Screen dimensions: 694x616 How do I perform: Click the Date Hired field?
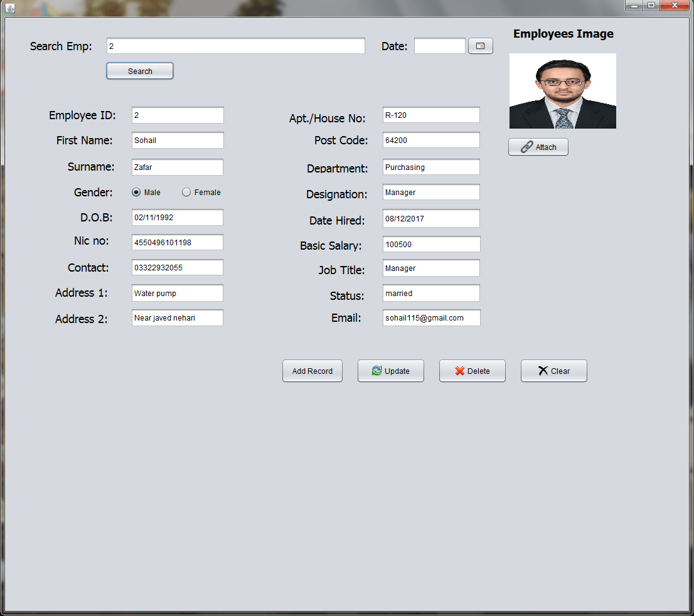pyautogui.click(x=431, y=219)
